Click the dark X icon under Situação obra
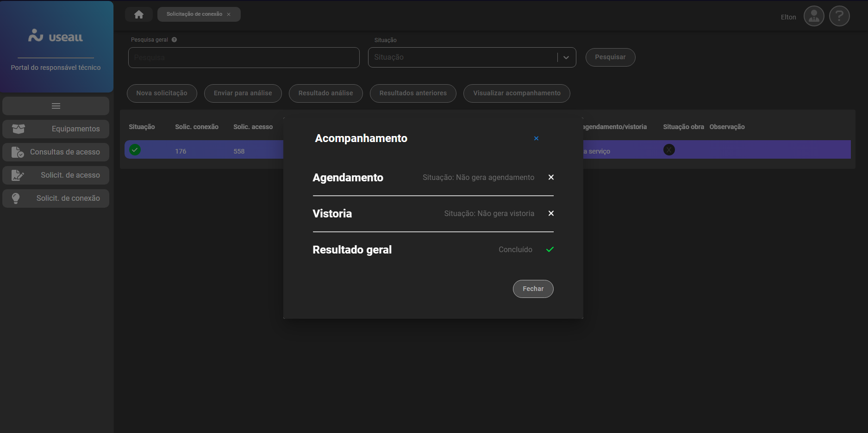The image size is (868, 433). [668, 150]
